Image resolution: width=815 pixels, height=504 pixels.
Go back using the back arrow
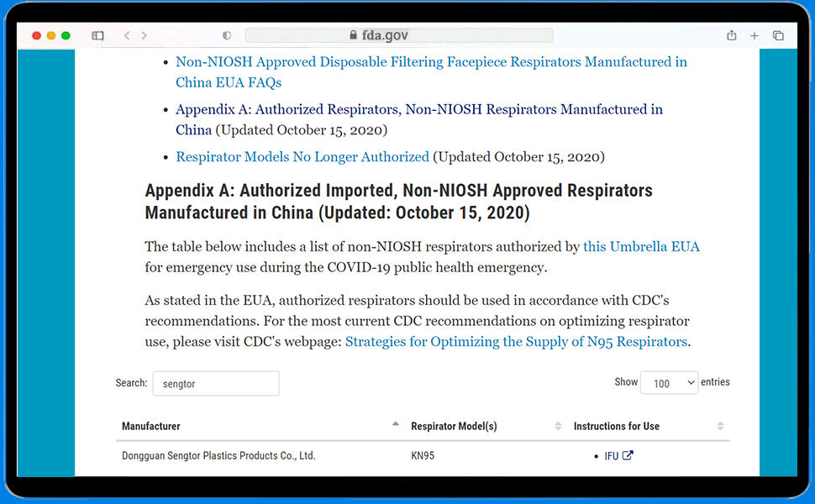click(x=127, y=36)
